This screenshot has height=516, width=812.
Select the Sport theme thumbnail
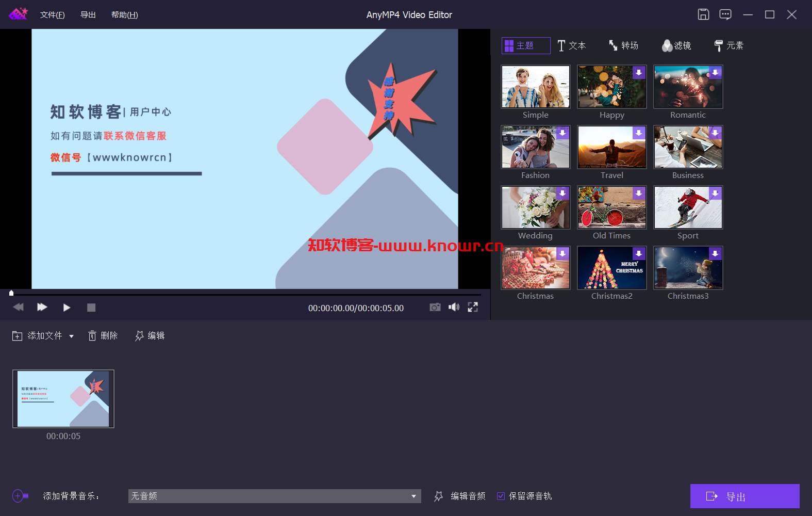tap(688, 207)
